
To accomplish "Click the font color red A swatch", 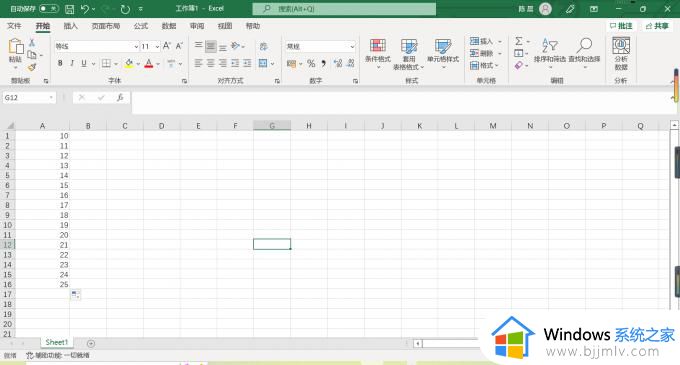I will 149,64.
